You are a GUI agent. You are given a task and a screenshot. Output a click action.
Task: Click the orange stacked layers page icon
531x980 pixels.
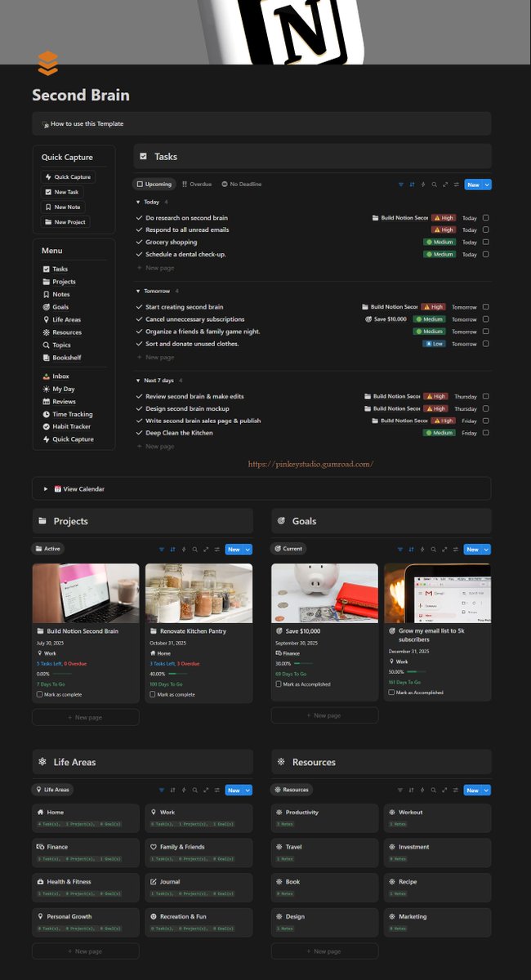(x=48, y=62)
